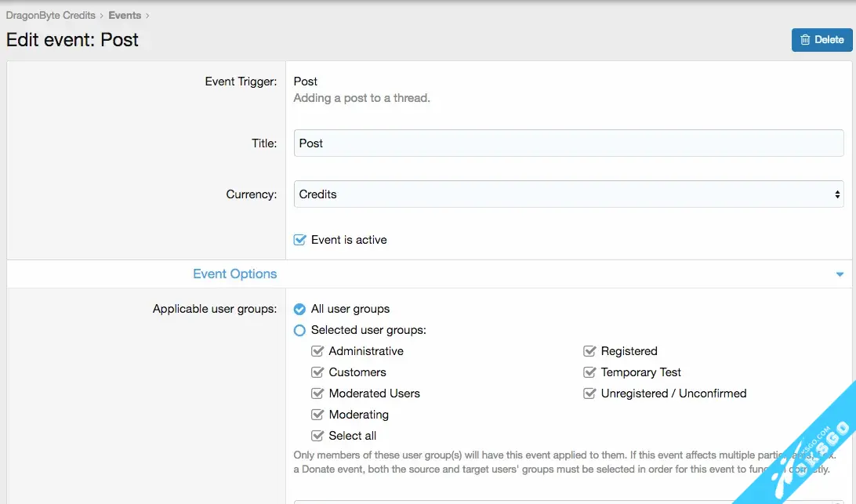
Task: Toggle the Moderating group checkbox
Action: coord(317,415)
